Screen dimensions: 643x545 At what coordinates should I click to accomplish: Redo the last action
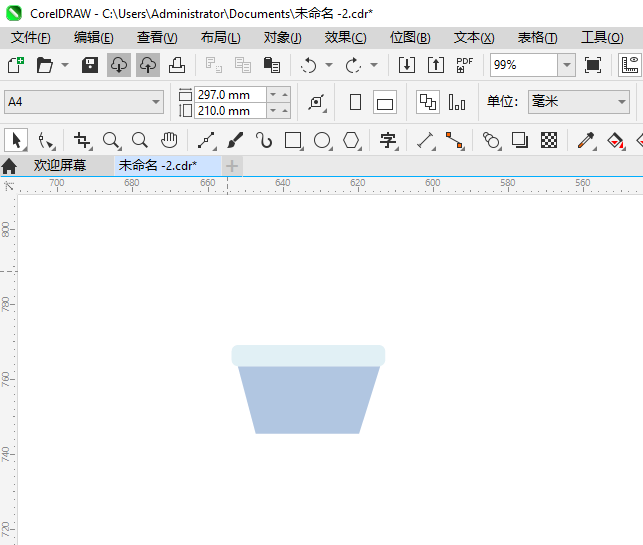353,65
